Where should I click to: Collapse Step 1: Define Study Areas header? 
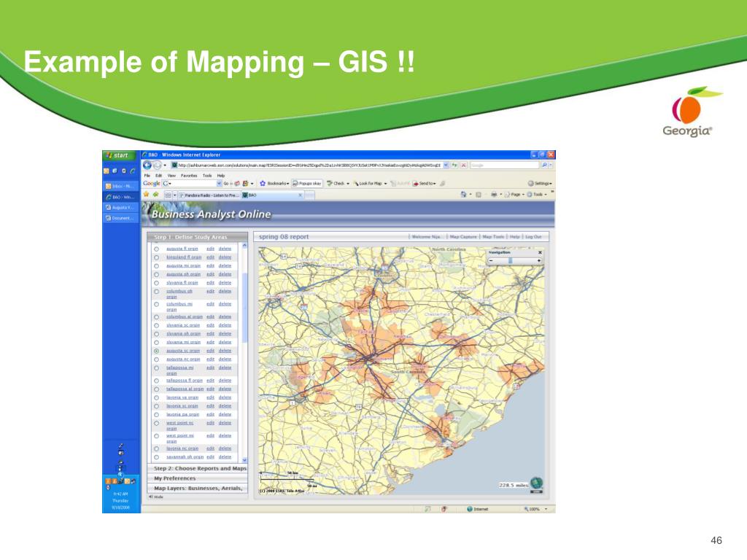point(198,237)
